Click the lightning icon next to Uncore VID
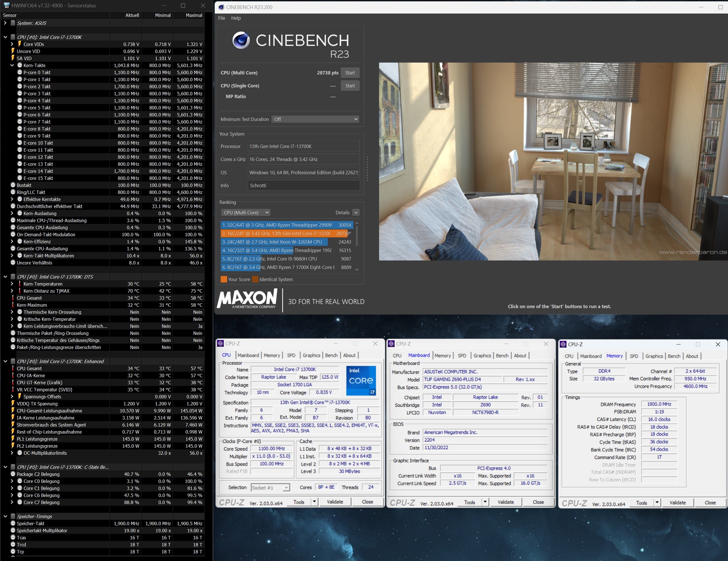This screenshot has width=728, height=561. 13,51
